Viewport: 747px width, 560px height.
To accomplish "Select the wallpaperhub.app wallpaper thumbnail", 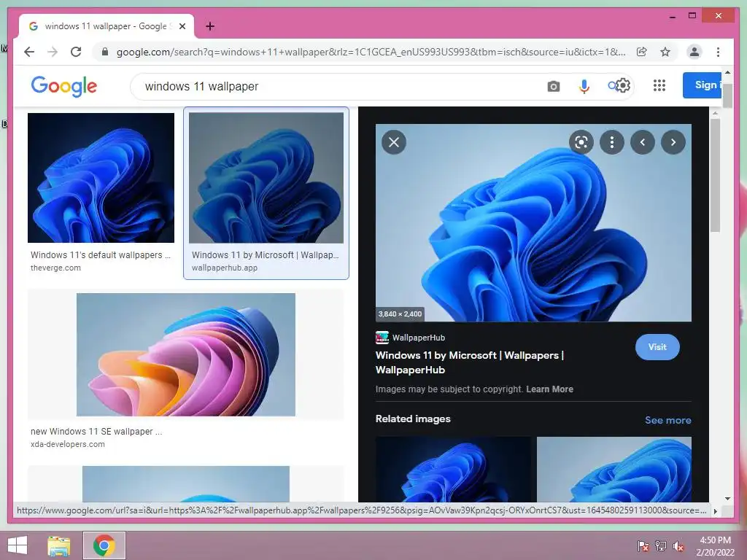I will [x=266, y=178].
